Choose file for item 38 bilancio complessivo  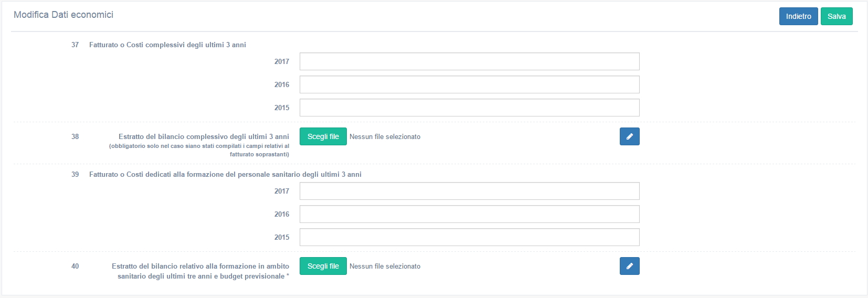pos(323,136)
